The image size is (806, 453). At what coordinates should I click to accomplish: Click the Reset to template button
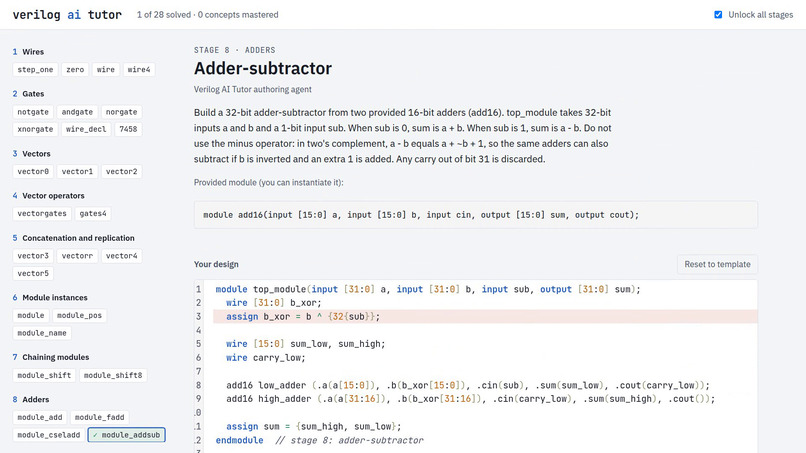[x=717, y=264]
